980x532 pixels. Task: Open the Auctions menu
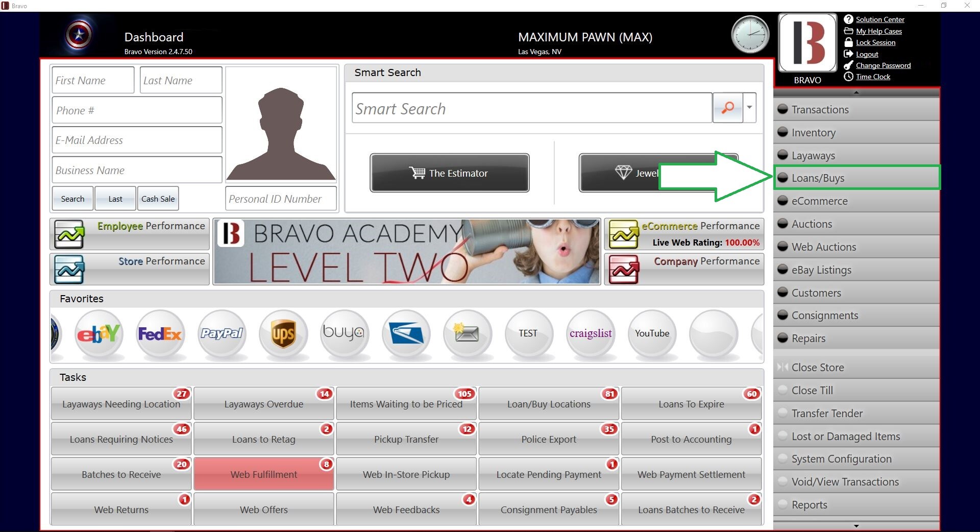pyautogui.click(x=856, y=224)
